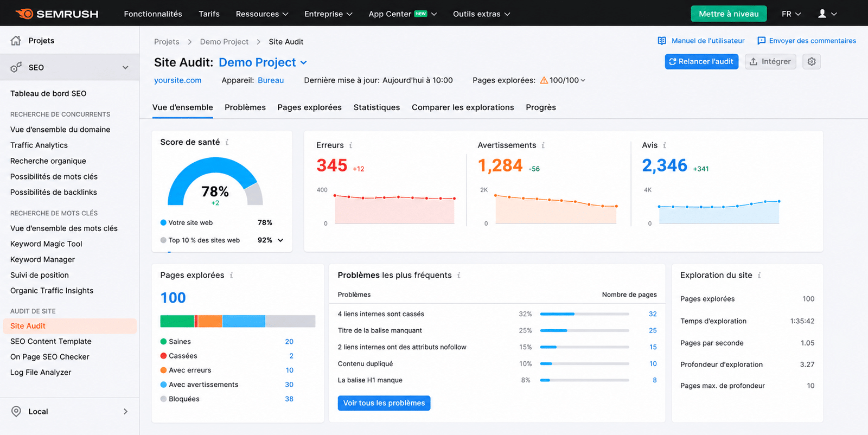Image resolution: width=868 pixels, height=435 pixels.
Task: Click the 32 pages count for broken links
Action: click(x=653, y=314)
